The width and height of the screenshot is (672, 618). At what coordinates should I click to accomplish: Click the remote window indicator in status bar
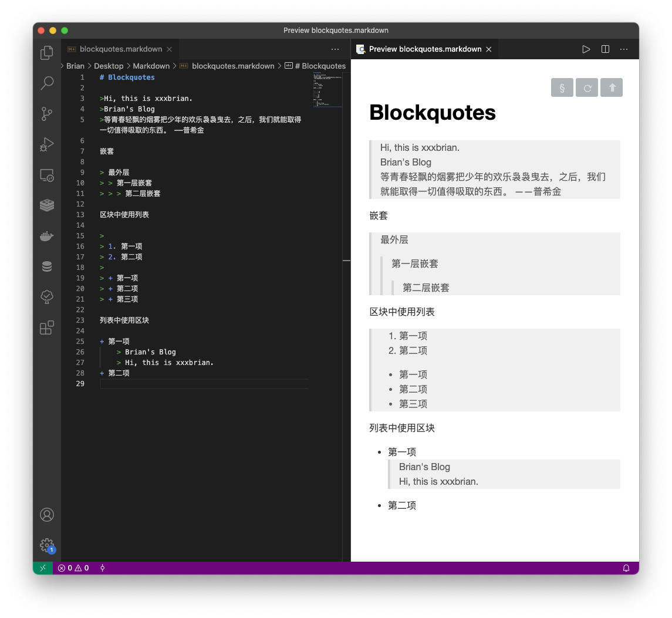[43, 568]
